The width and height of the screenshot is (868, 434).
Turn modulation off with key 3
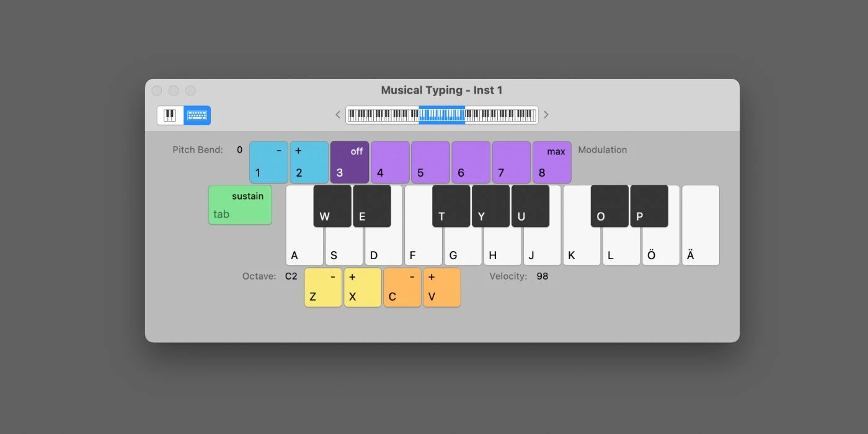pyautogui.click(x=350, y=162)
